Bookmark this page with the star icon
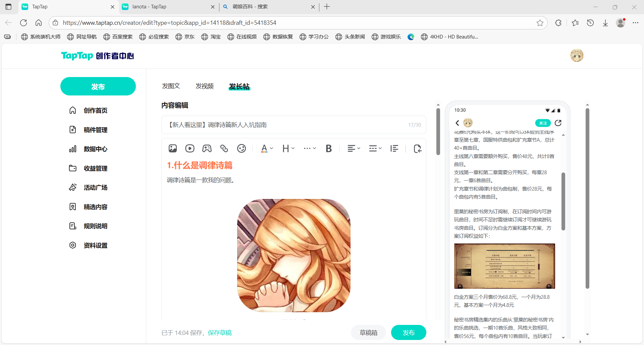Image resolution: width=644 pixels, height=345 pixels. pyautogui.click(x=540, y=23)
